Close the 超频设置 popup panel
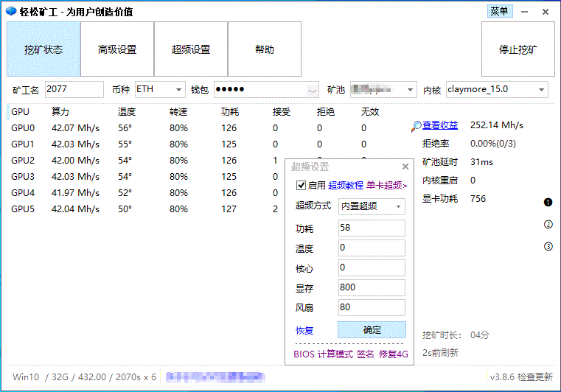The width and height of the screenshot is (561, 392). point(405,167)
